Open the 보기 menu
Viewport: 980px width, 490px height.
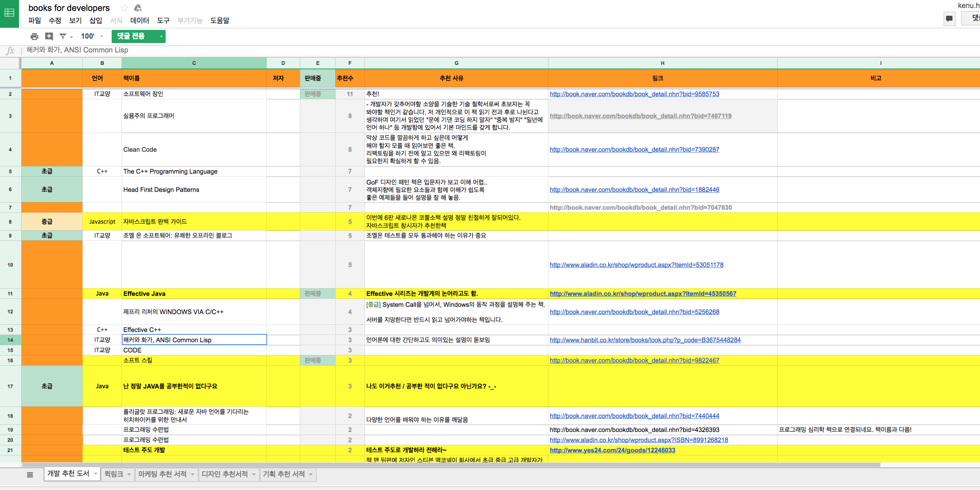pyautogui.click(x=75, y=20)
